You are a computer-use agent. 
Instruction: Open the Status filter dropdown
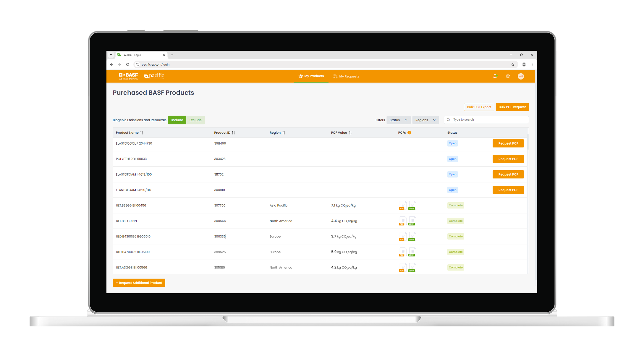click(x=397, y=120)
